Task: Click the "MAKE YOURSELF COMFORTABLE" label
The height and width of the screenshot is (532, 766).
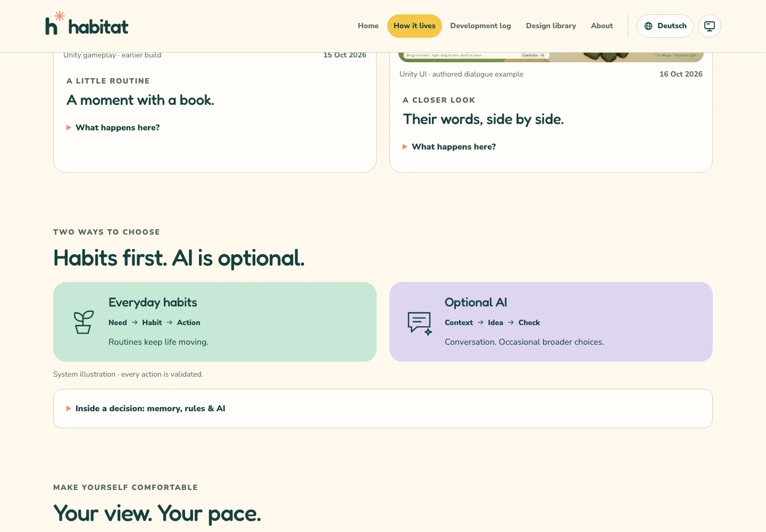Action: point(126,487)
